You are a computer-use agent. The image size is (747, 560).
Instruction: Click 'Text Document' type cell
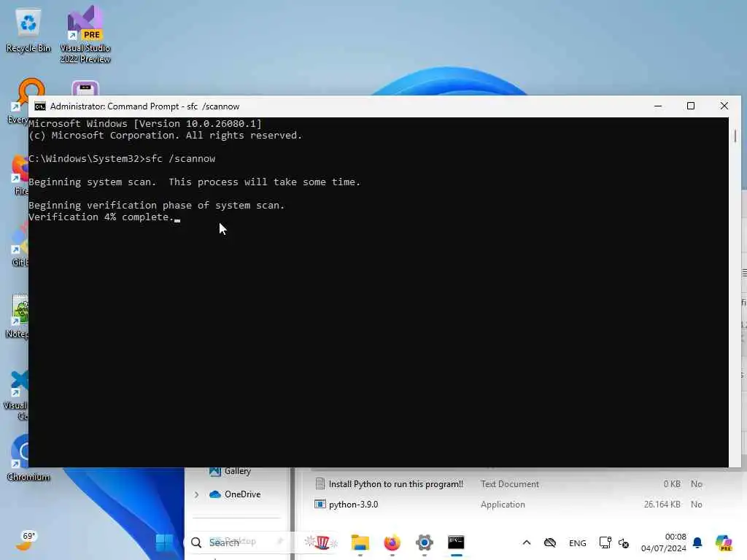[x=509, y=484]
